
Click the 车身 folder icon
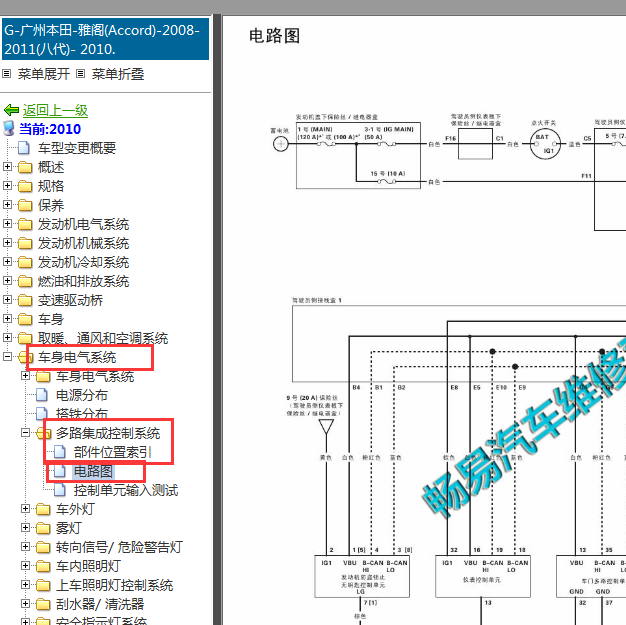25,319
